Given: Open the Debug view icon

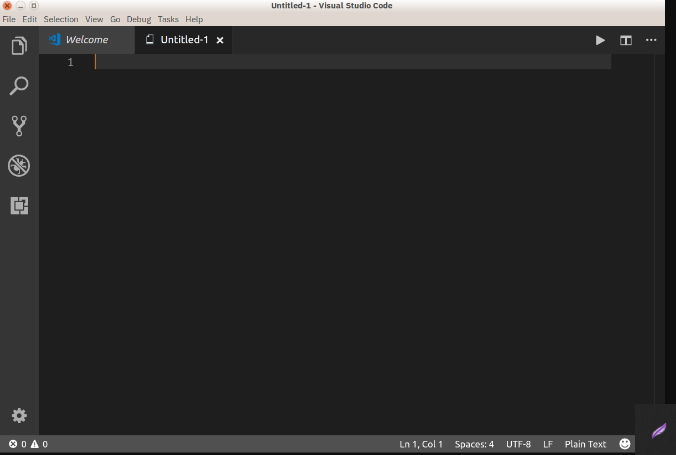Looking at the screenshot, I should [19, 166].
